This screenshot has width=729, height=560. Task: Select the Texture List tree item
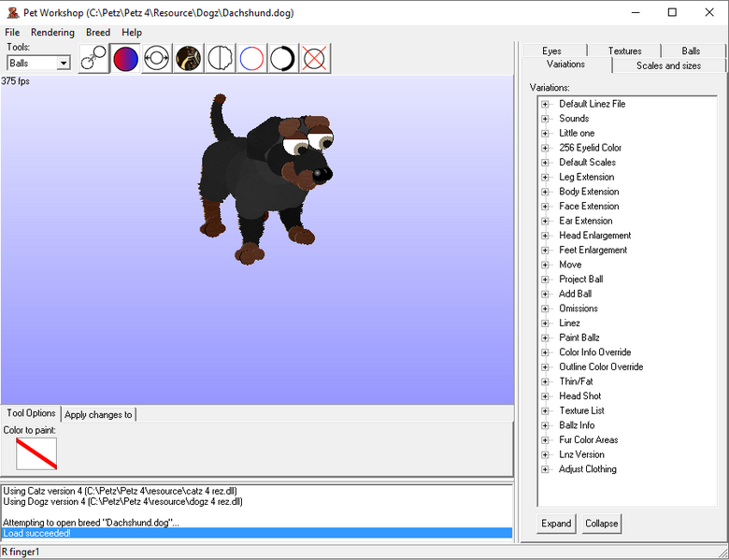click(581, 410)
